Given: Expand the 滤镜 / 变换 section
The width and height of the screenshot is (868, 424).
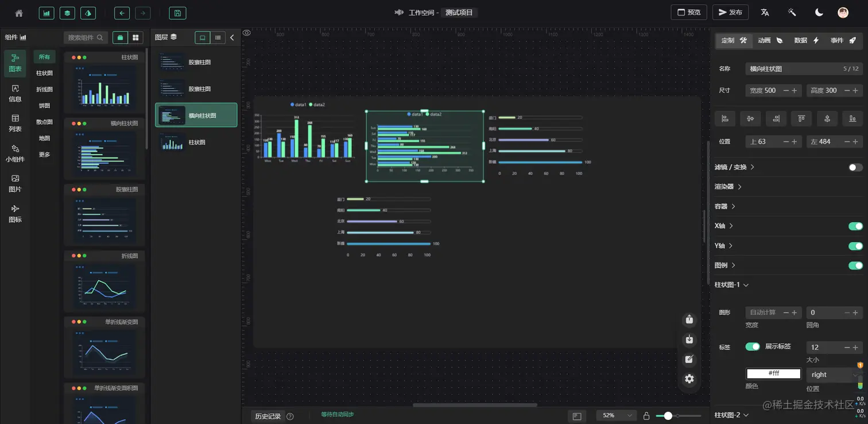Looking at the screenshot, I should tap(734, 167).
